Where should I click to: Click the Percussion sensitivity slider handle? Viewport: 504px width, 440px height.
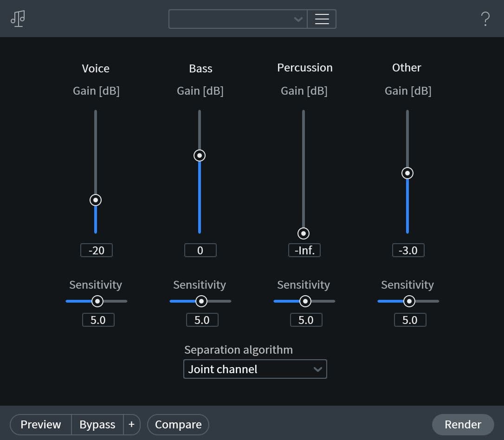(x=305, y=301)
